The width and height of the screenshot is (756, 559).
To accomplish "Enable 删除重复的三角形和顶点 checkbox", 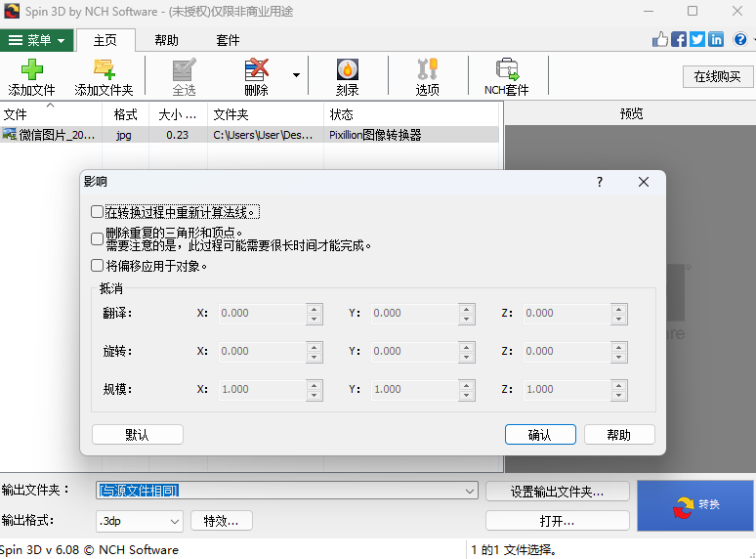I will click(x=97, y=238).
